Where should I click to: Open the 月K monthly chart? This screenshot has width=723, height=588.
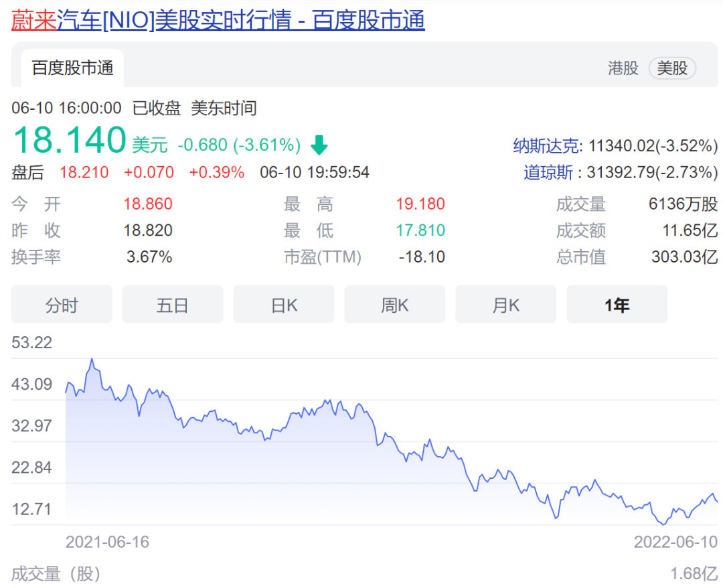click(x=505, y=304)
